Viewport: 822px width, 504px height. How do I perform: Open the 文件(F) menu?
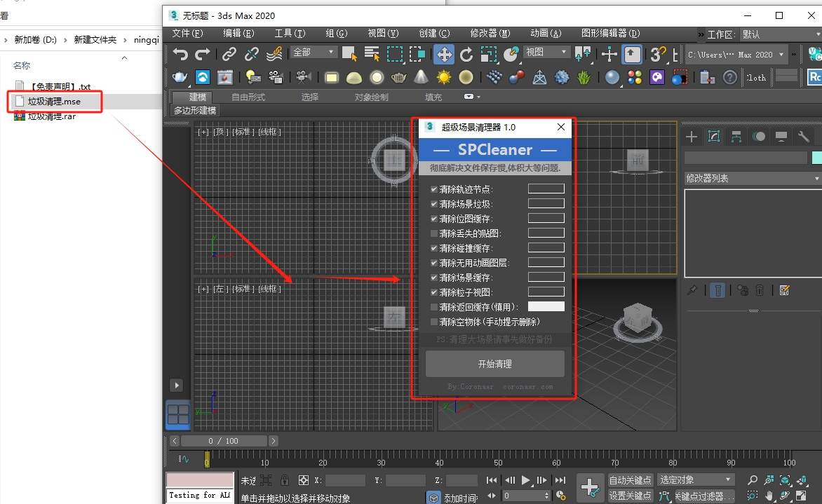(187, 34)
